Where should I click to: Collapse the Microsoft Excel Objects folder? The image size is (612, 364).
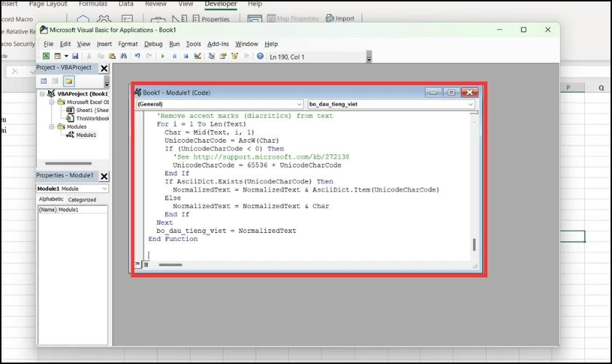(x=52, y=102)
